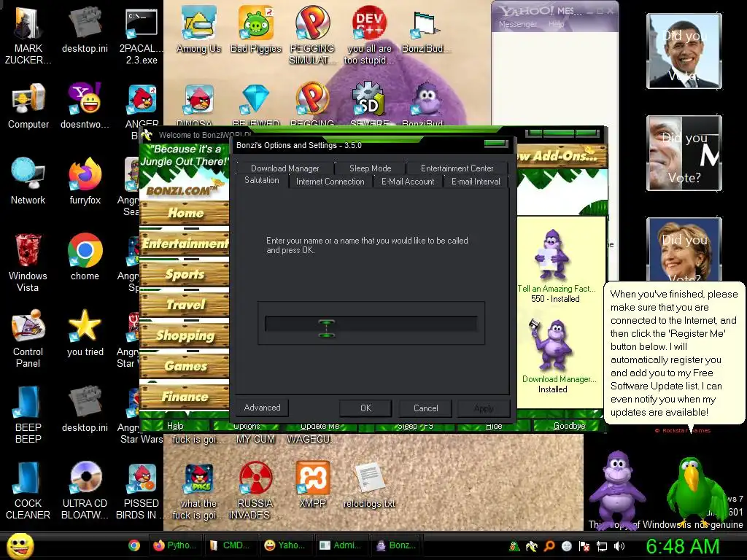This screenshot has width=747, height=560.
Task: Click OK in Bonzi's Options dialog
Action: point(365,408)
